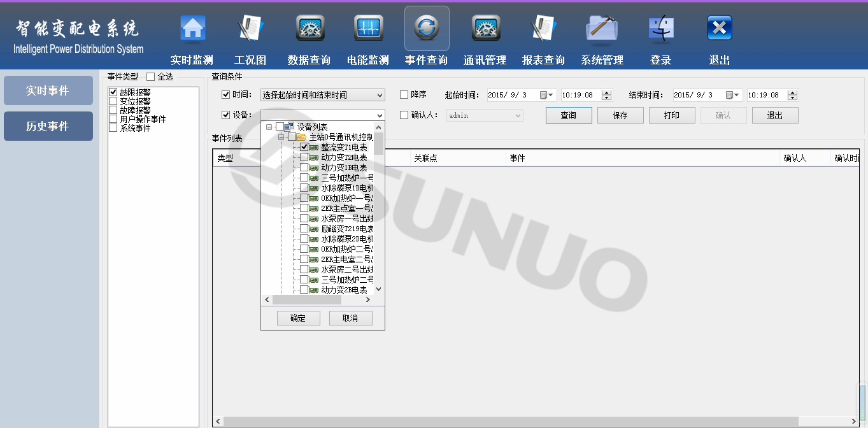The width and height of the screenshot is (868, 428).
Task: Open the 起始时间 date picker dropdown
Action: pos(551,96)
